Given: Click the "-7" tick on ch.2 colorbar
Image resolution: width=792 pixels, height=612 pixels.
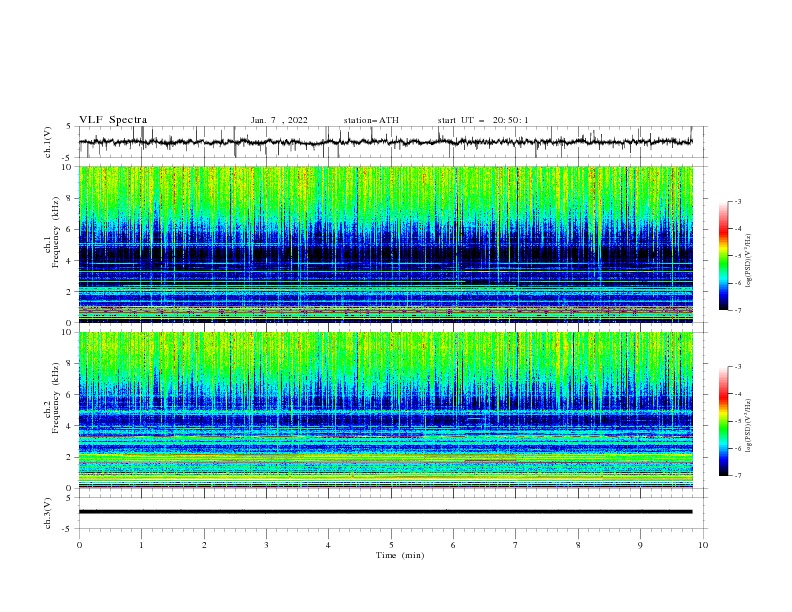Looking at the screenshot, I should pos(737,476).
